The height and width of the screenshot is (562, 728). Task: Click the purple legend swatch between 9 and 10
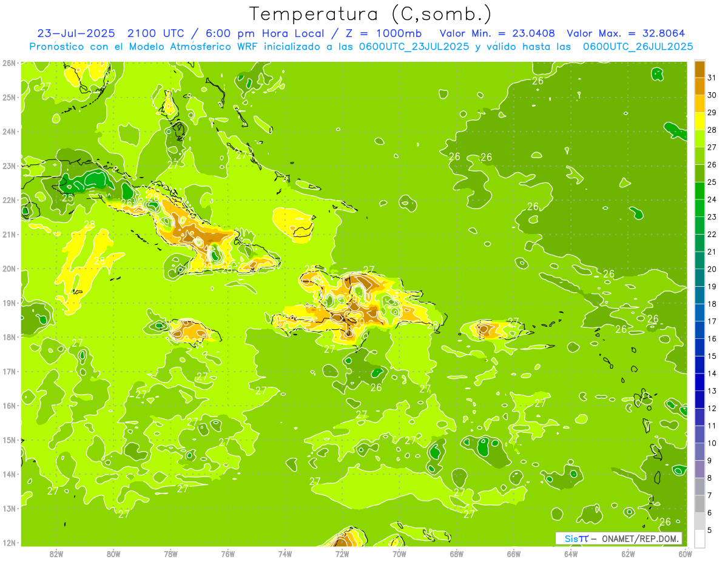tap(699, 452)
